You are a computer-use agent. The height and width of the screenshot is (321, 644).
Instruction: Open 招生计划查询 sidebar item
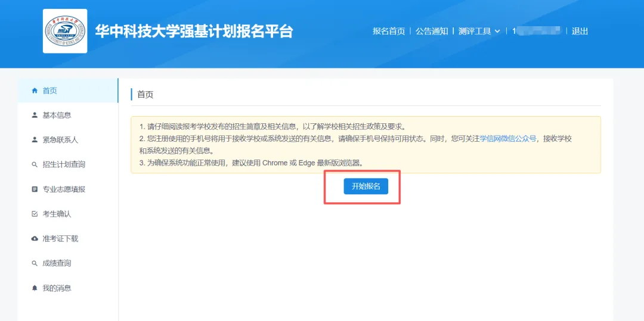[68, 165]
